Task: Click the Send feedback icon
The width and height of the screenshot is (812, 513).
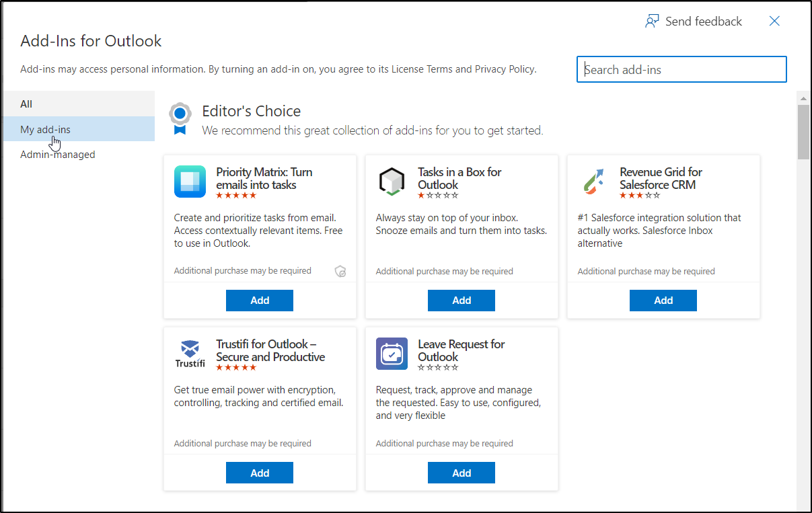Action: tap(651, 21)
